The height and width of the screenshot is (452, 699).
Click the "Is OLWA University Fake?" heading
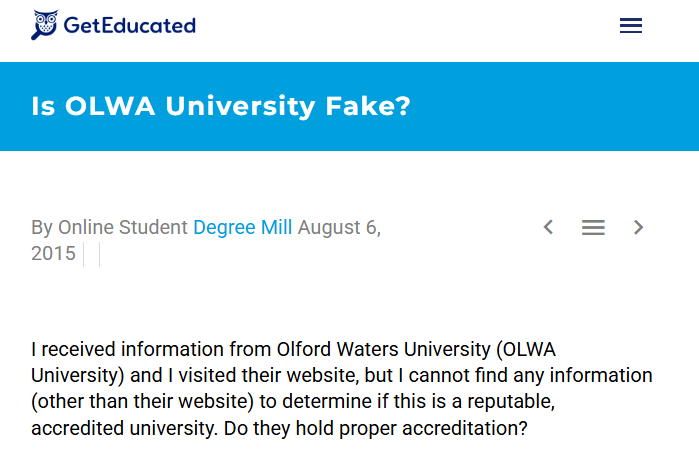[x=220, y=106]
